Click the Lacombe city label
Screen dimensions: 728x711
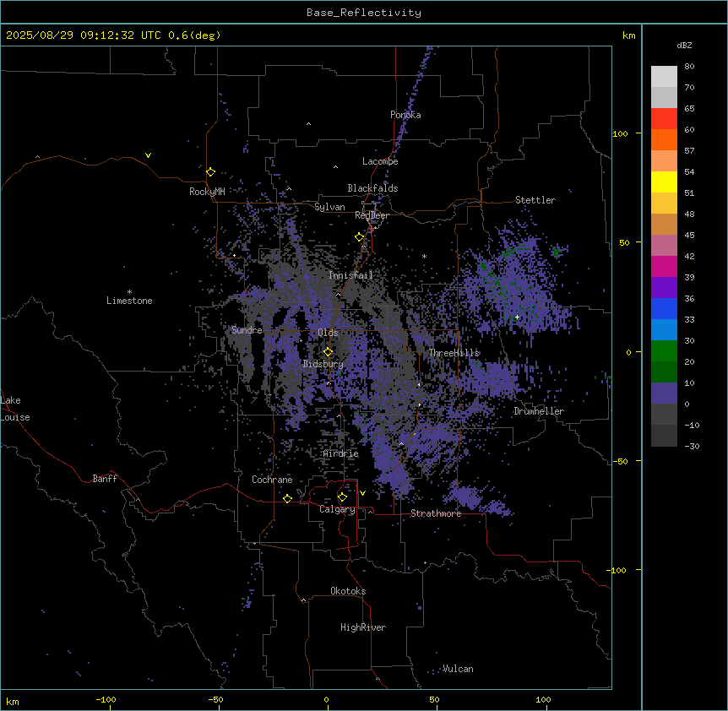coord(380,161)
